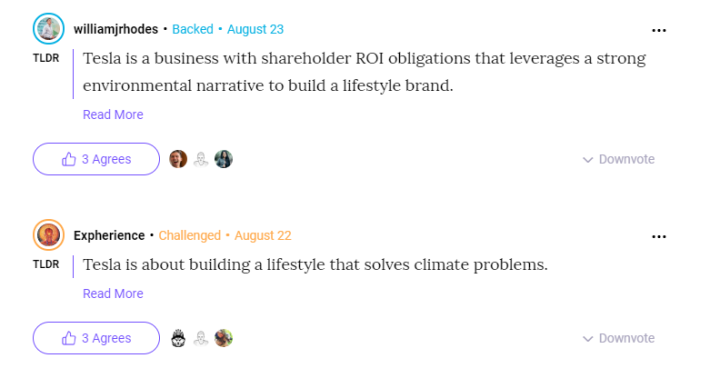Agree with Expherience comment using thumbs-up

(x=96, y=338)
